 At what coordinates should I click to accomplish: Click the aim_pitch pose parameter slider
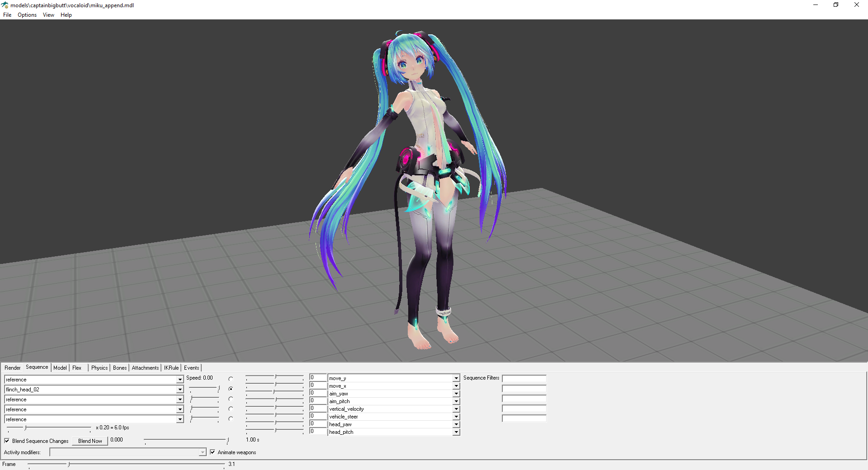(274, 399)
